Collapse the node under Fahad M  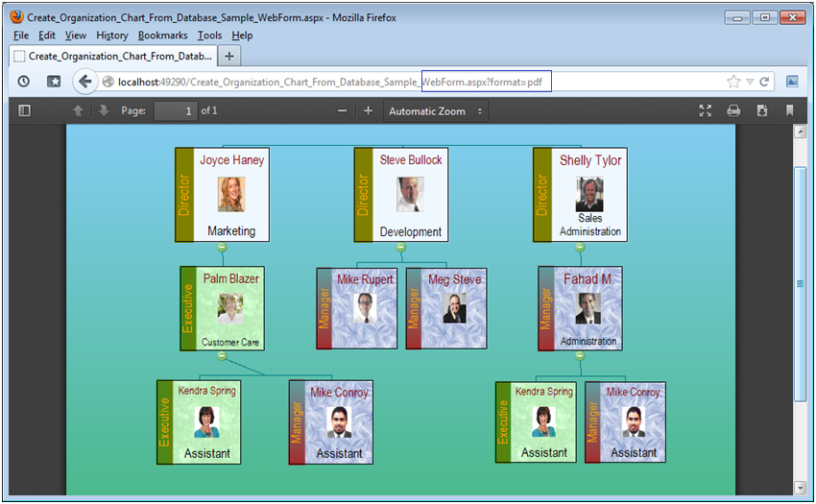(x=580, y=356)
